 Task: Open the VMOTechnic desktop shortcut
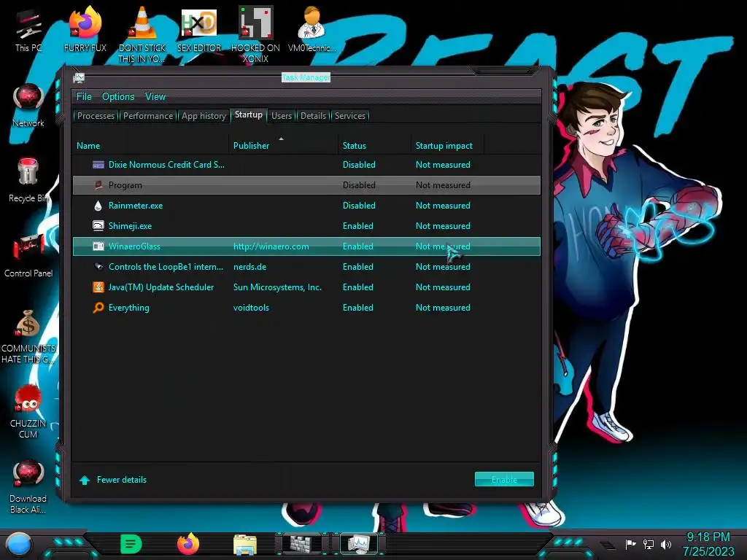[x=312, y=29]
